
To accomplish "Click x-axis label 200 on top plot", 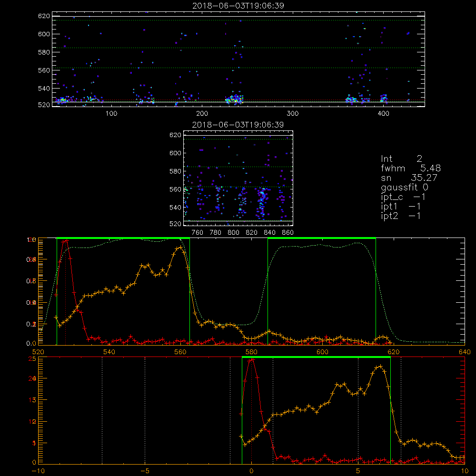I will [202, 114].
